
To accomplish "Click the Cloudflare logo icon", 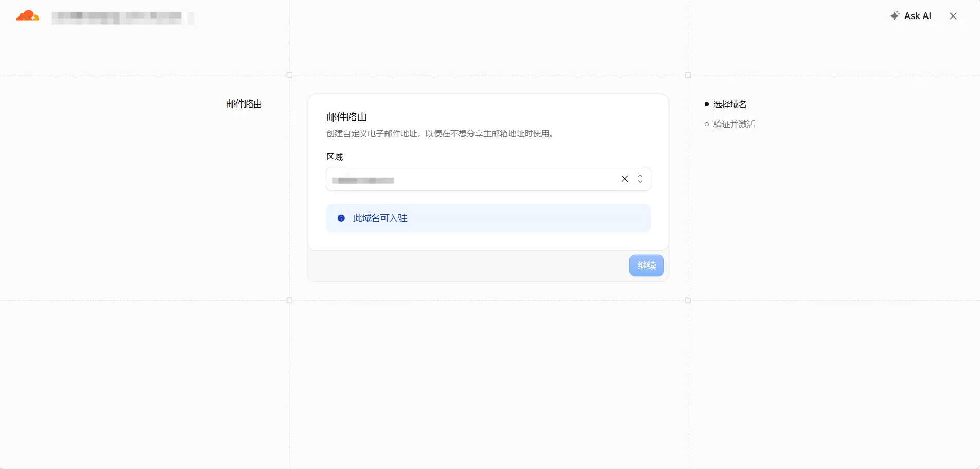I will point(28,16).
